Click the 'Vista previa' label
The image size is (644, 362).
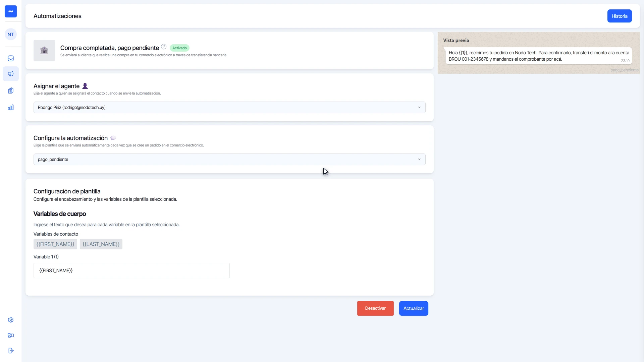click(456, 40)
